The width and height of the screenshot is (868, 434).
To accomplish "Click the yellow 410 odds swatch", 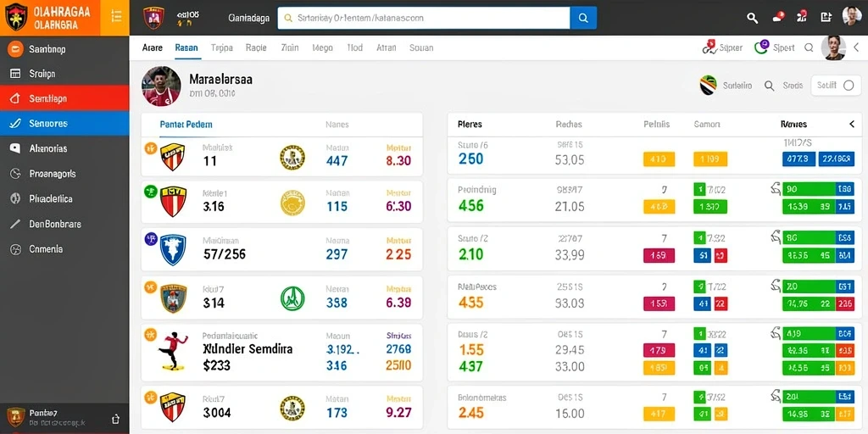I will pos(659,159).
